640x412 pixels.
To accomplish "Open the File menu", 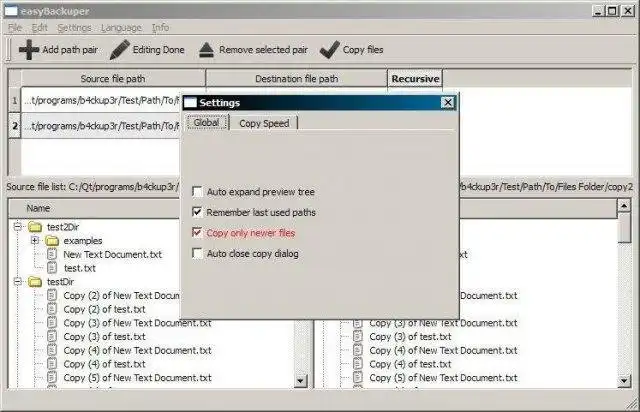I will point(15,28).
